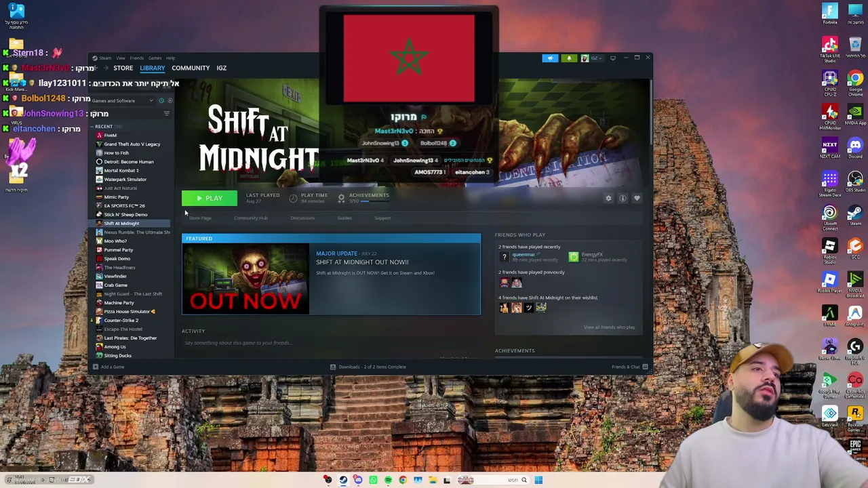Open the Steam STORE tab
This screenshot has width=868, height=488.
(123, 68)
